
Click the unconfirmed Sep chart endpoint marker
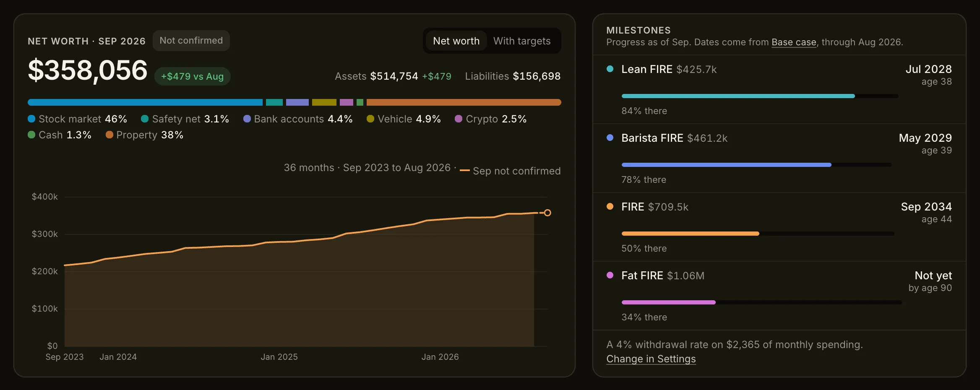[547, 213]
